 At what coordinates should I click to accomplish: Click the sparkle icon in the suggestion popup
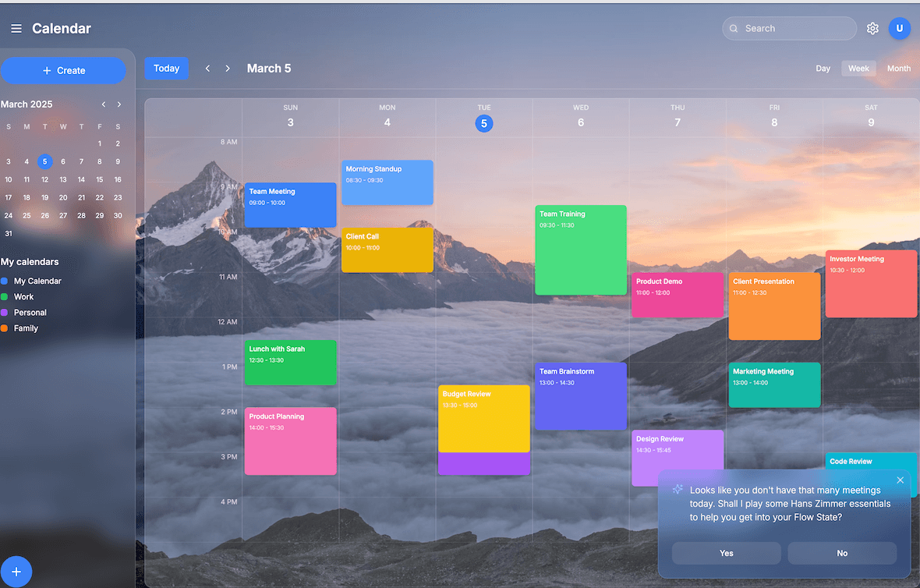[x=678, y=490]
